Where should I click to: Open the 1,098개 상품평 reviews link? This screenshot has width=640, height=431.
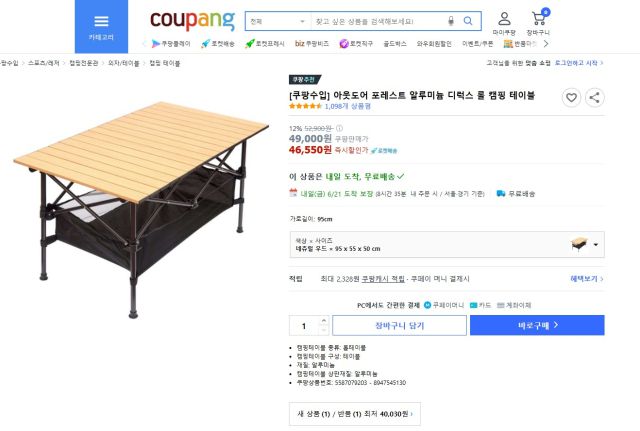(348, 105)
